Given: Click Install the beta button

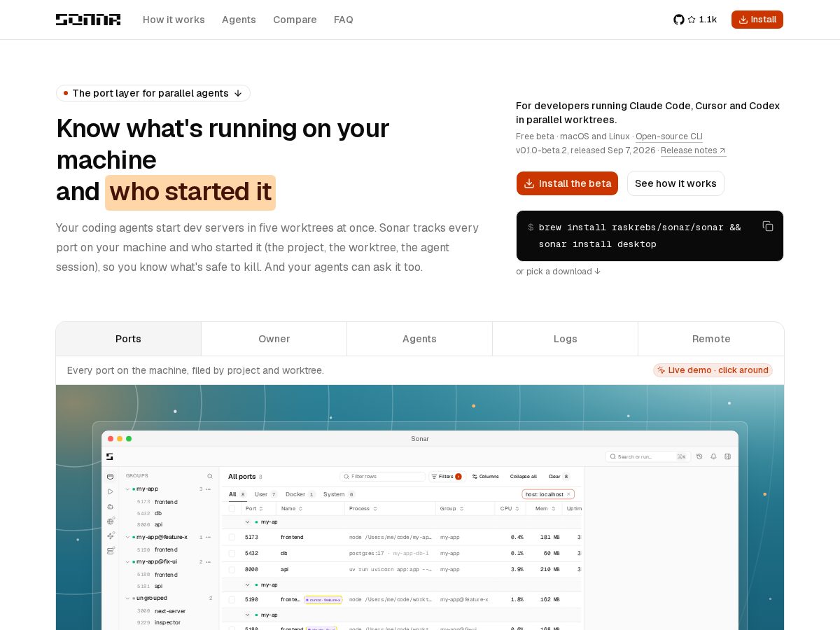Looking at the screenshot, I should [x=567, y=183].
